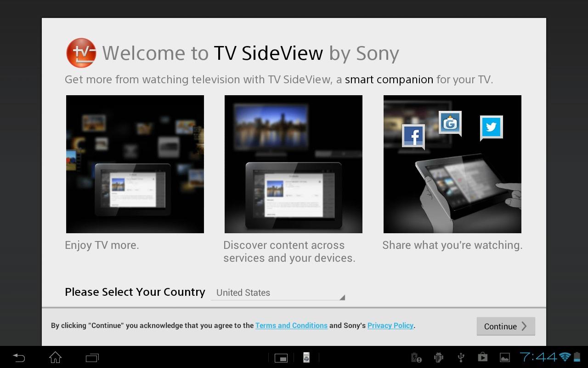Click the 'Please Select Your Country' label
The width and height of the screenshot is (588, 368).
(x=135, y=292)
